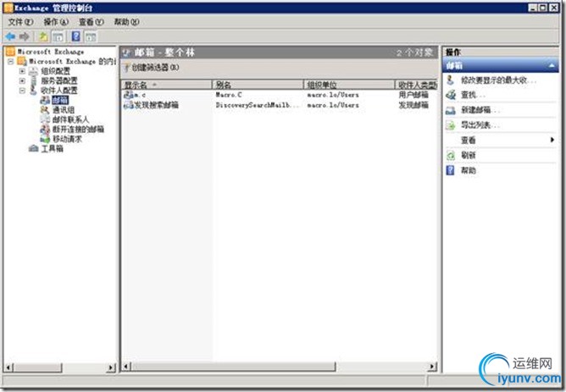Viewport: 566px width, 392px height.
Task: Click the blue Help toolbar icon
Action: 75,36
